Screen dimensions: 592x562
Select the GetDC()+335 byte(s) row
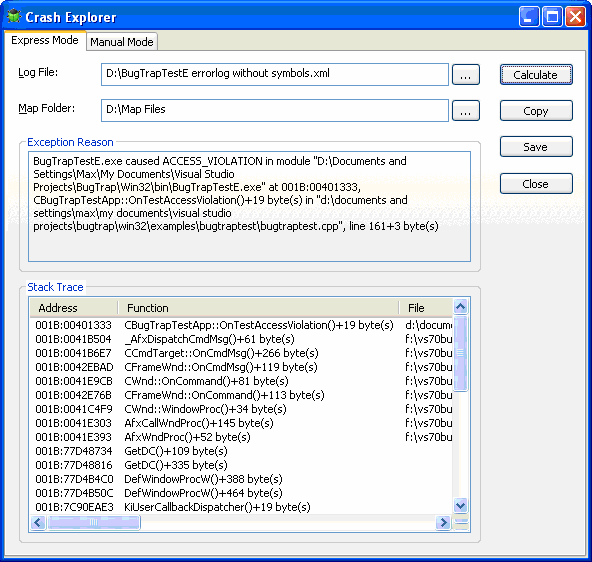point(241,465)
